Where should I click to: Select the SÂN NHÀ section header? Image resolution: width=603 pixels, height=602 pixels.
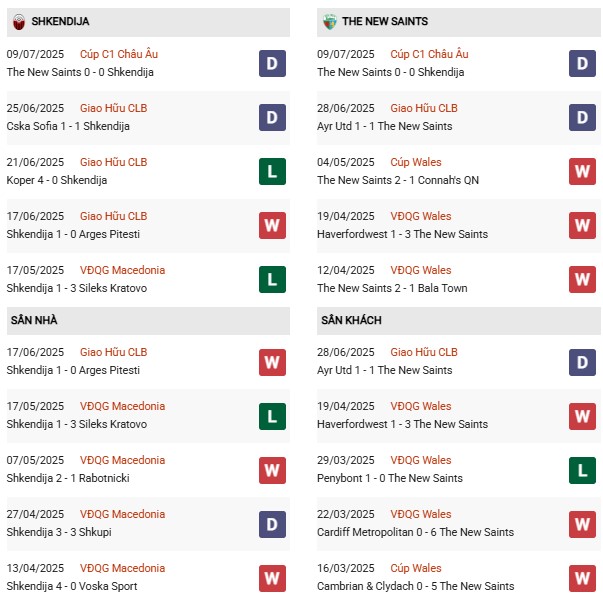[34, 320]
